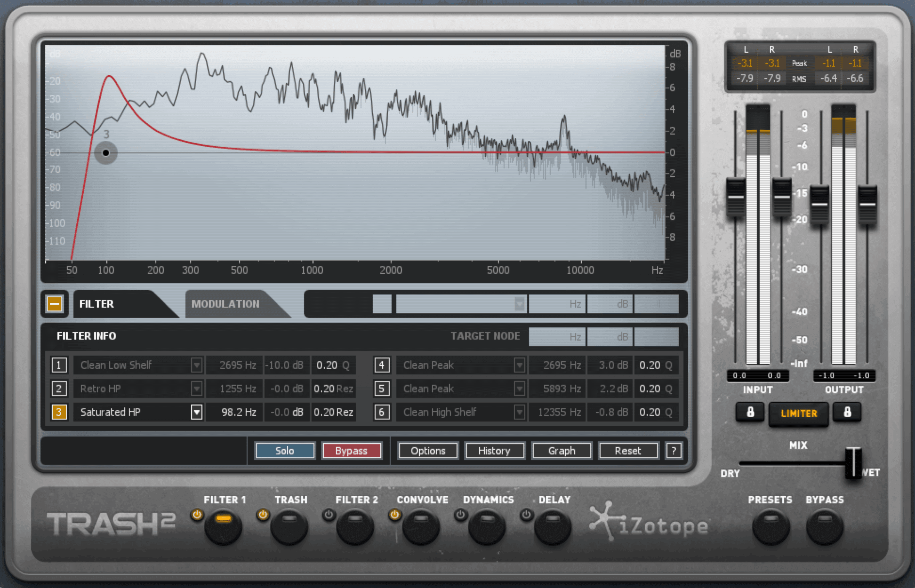Open the Clean High Shelf type dropdown
Viewport: 915px width, 588px height.
click(520, 412)
